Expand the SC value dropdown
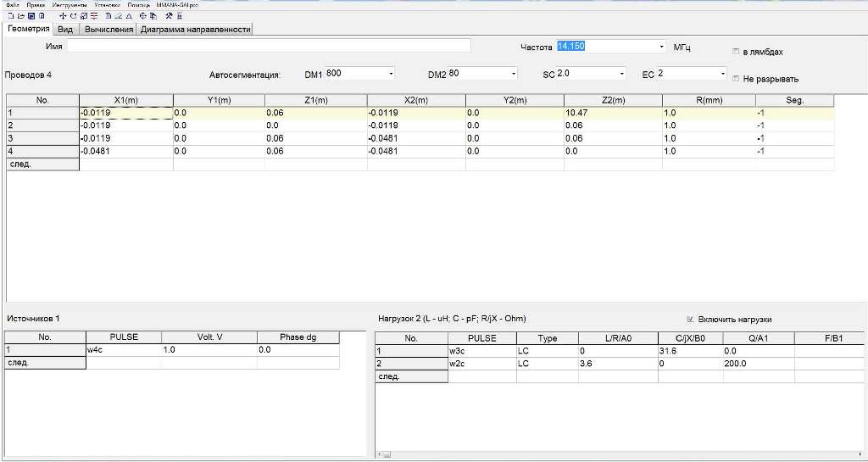The image size is (868, 462). [622, 75]
